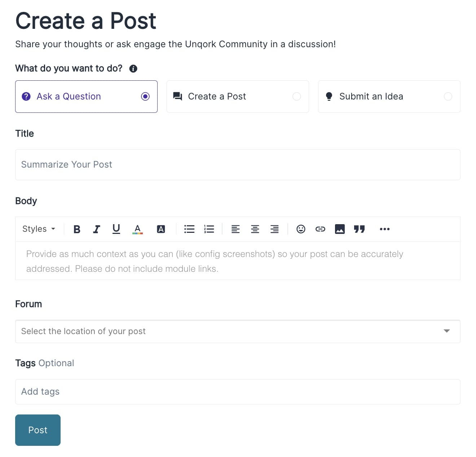Focus the Summarize Your Post title field
Image resolution: width=476 pixels, height=457 pixels.
[238, 165]
